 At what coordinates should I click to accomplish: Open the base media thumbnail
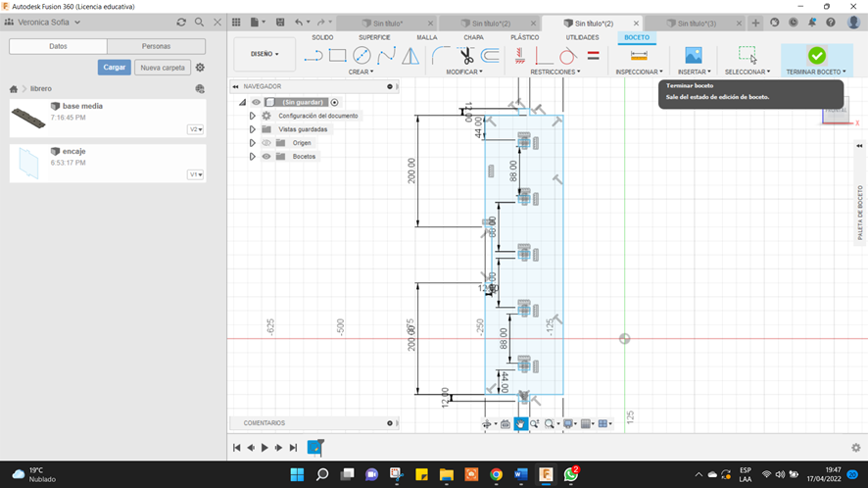click(x=28, y=118)
